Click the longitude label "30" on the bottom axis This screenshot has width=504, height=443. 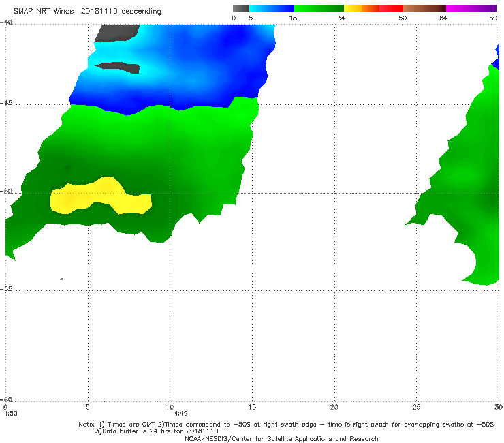(499, 407)
